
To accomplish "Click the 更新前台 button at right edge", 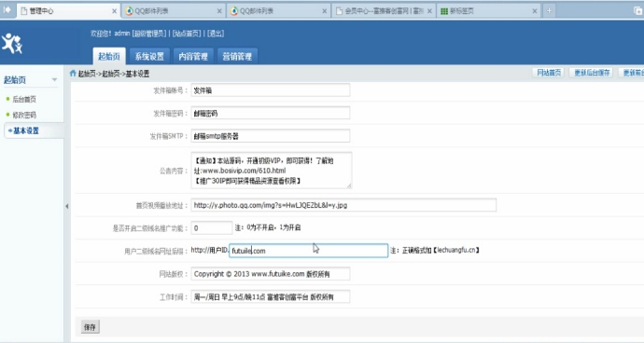I will [x=632, y=73].
